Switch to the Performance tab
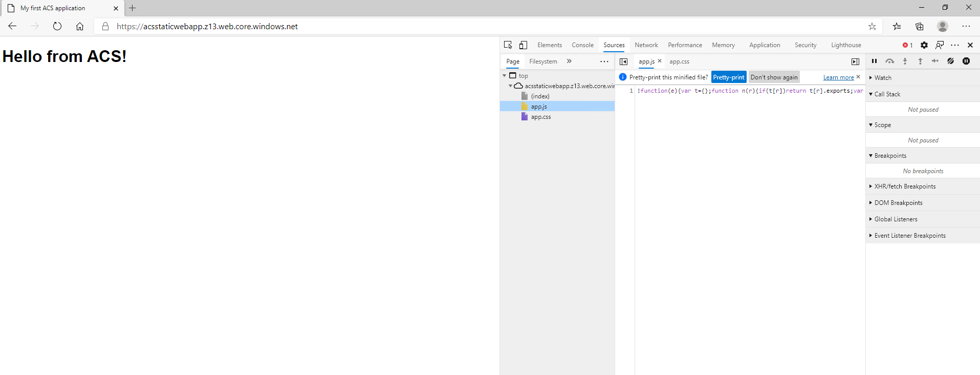980x375 pixels. (x=685, y=45)
